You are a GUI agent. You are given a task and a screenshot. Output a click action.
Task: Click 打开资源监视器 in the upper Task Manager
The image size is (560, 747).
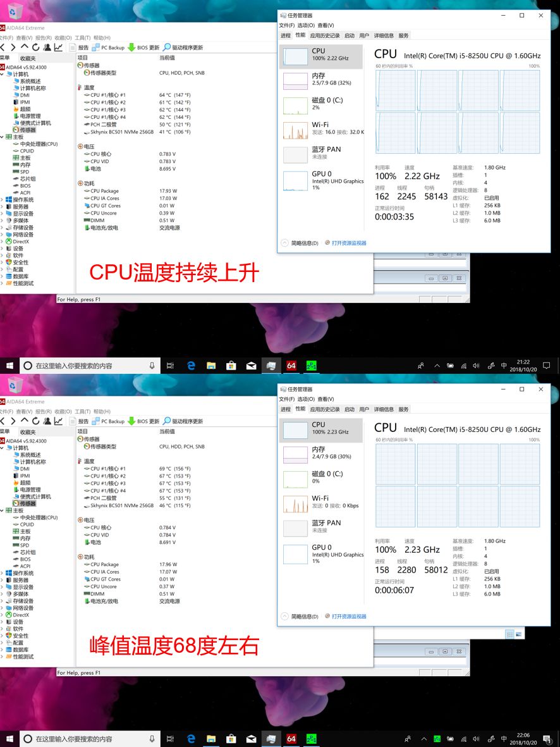pos(347,242)
